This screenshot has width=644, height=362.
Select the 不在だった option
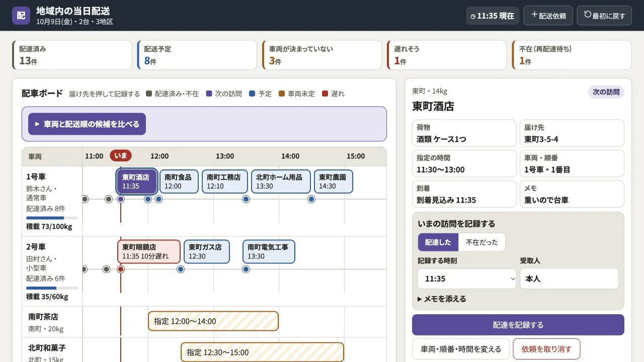[481, 242]
